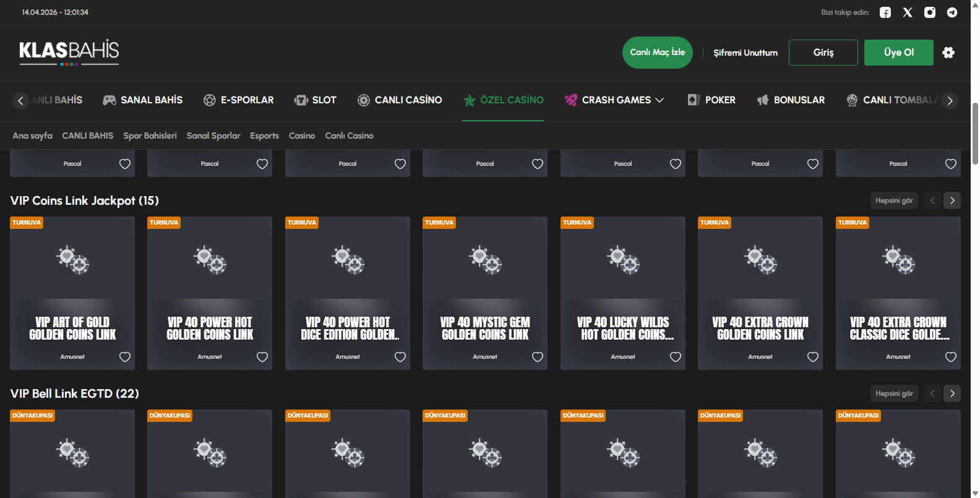Click the KLASBAHİS logo
The image size is (980, 498).
(69, 53)
